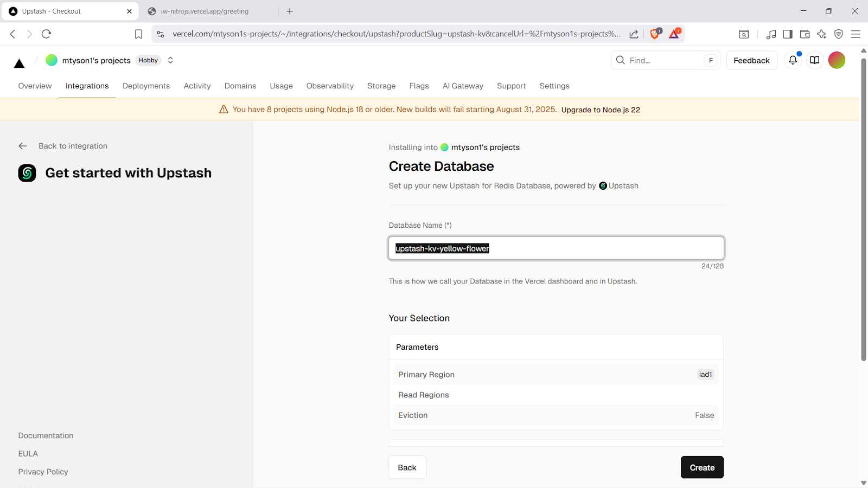Click the Vercel triangle logo
This screenshot has width=868, height=488.
click(x=19, y=63)
